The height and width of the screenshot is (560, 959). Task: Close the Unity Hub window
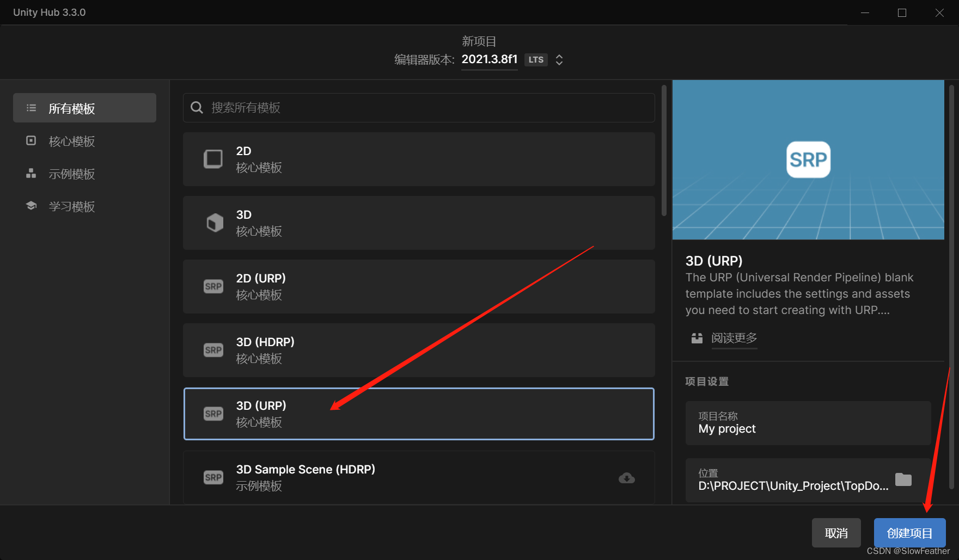coord(939,13)
